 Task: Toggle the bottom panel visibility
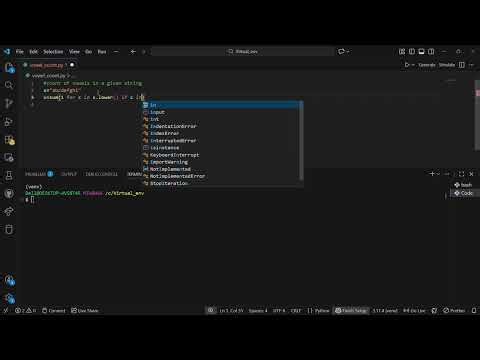[421, 52]
